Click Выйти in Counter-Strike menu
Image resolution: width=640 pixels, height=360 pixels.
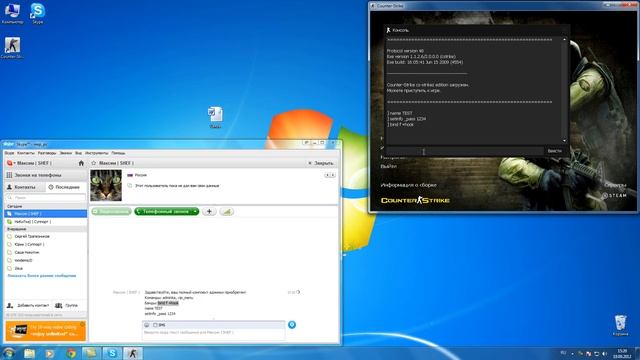tap(389, 167)
